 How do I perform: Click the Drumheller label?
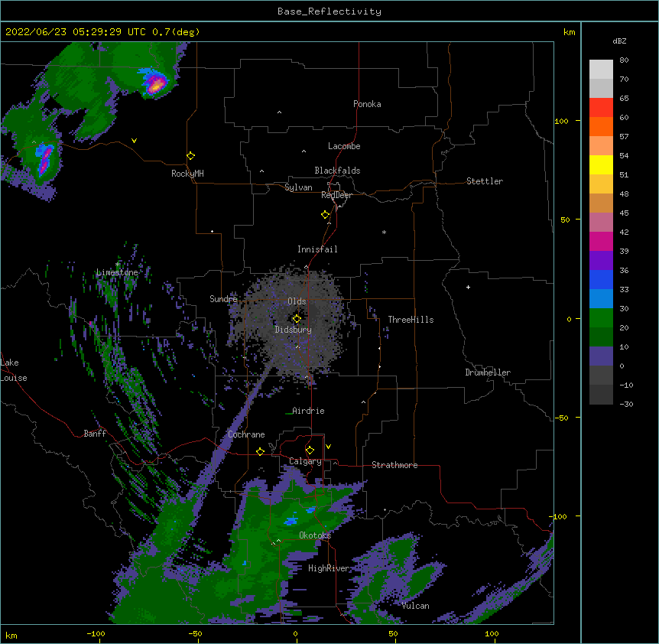coord(488,372)
